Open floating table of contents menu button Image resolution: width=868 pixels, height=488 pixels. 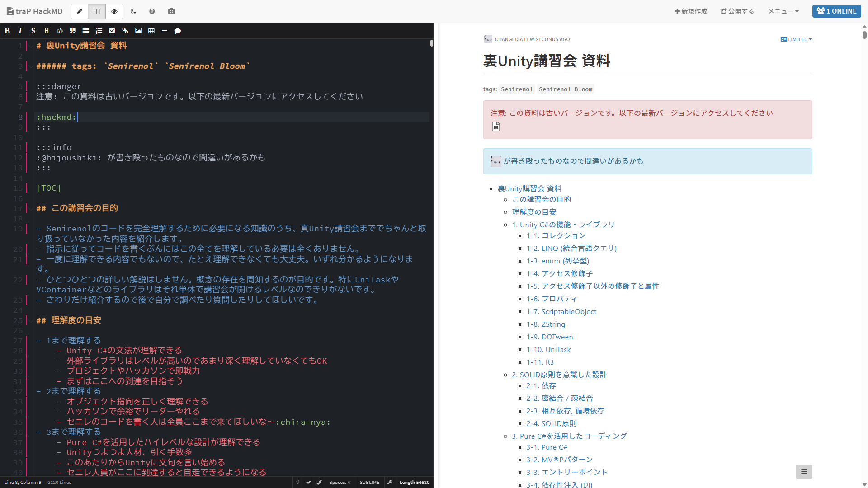pyautogui.click(x=804, y=472)
